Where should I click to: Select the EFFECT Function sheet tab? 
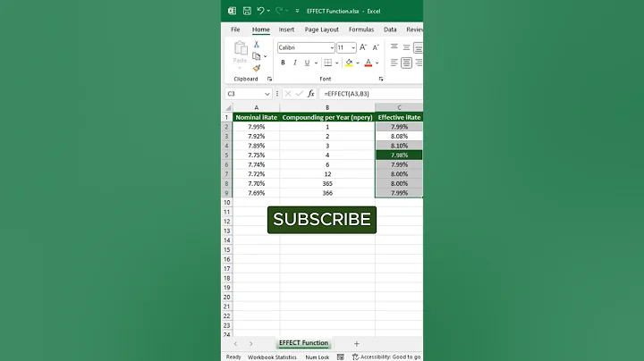pos(303,343)
